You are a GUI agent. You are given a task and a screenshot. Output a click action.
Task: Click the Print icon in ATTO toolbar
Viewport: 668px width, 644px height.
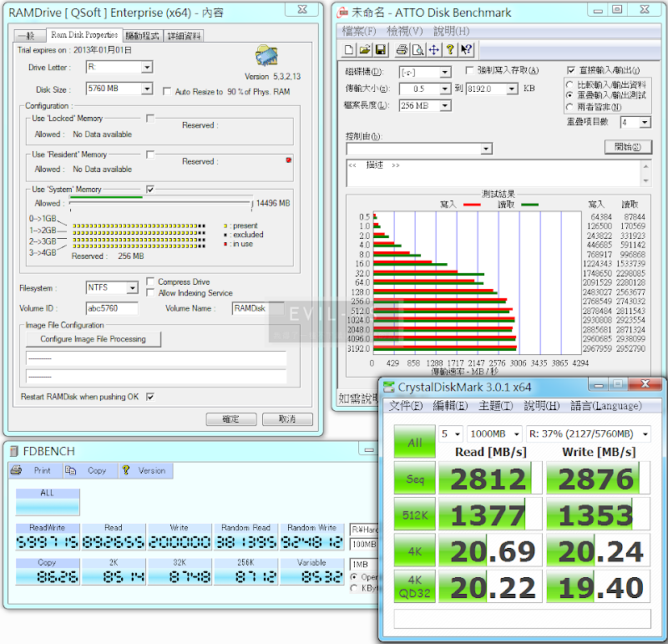click(x=402, y=49)
